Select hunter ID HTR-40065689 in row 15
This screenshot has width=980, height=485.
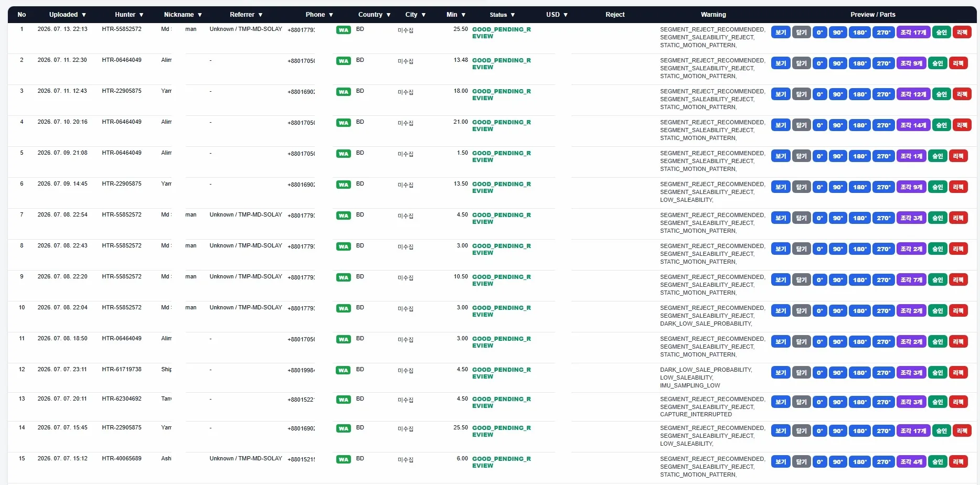pos(122,459)
